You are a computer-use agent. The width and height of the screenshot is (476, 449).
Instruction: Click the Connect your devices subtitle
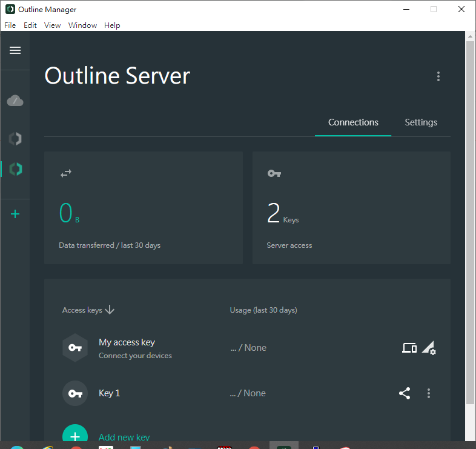[x=135, y=356]
